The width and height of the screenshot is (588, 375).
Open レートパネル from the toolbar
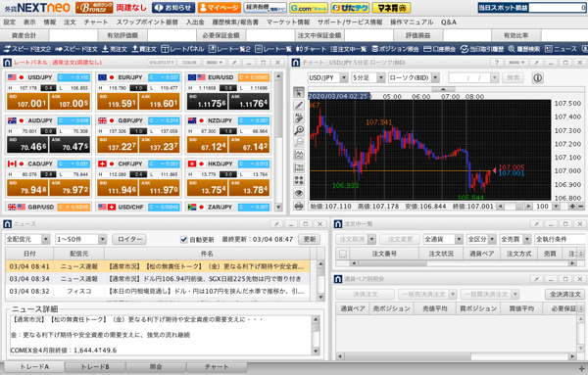coord(182,49)
